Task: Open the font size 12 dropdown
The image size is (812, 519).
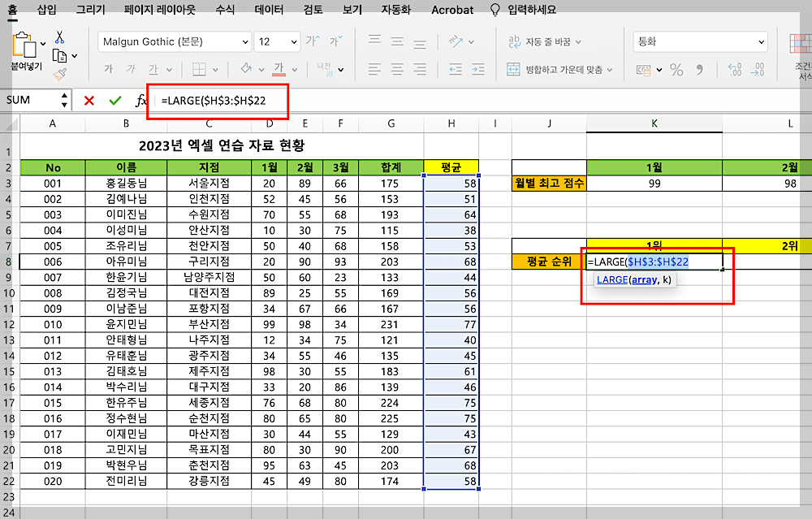Action: [x=294, y=42]
